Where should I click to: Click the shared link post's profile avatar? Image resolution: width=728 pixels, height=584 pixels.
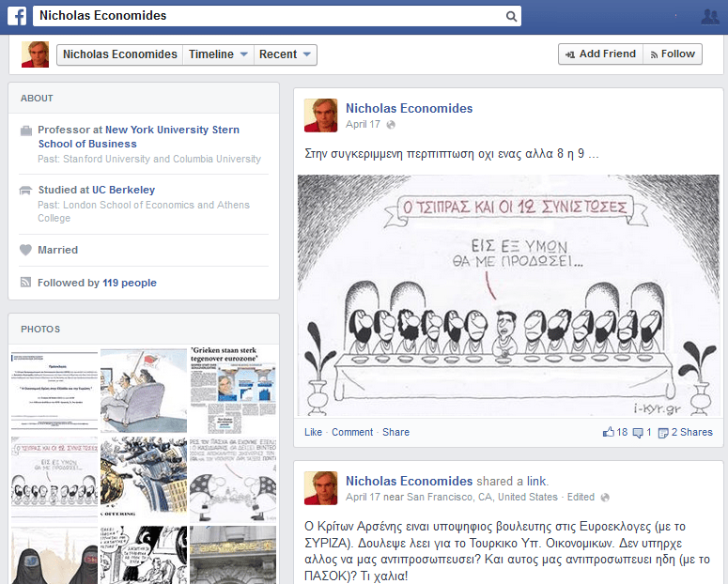(321, 488)
